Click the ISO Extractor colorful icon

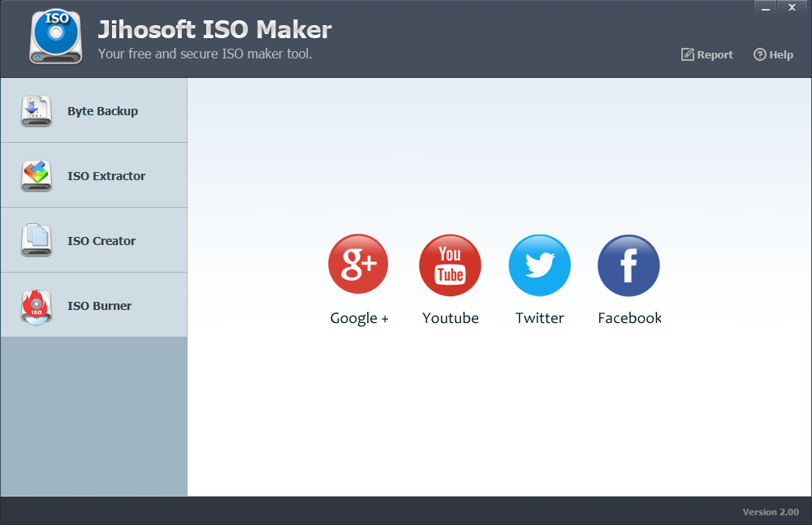[x=37, y=176]
